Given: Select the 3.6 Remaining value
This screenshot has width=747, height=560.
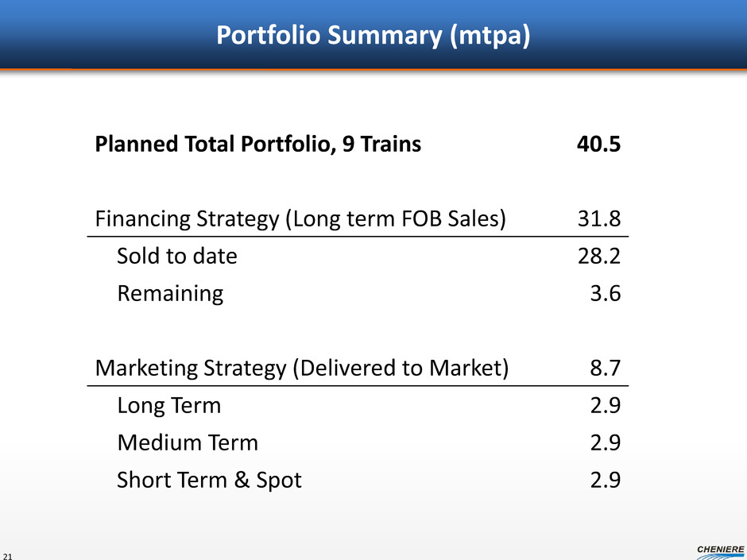Looking at the screenshot, I should pos(606,294).
